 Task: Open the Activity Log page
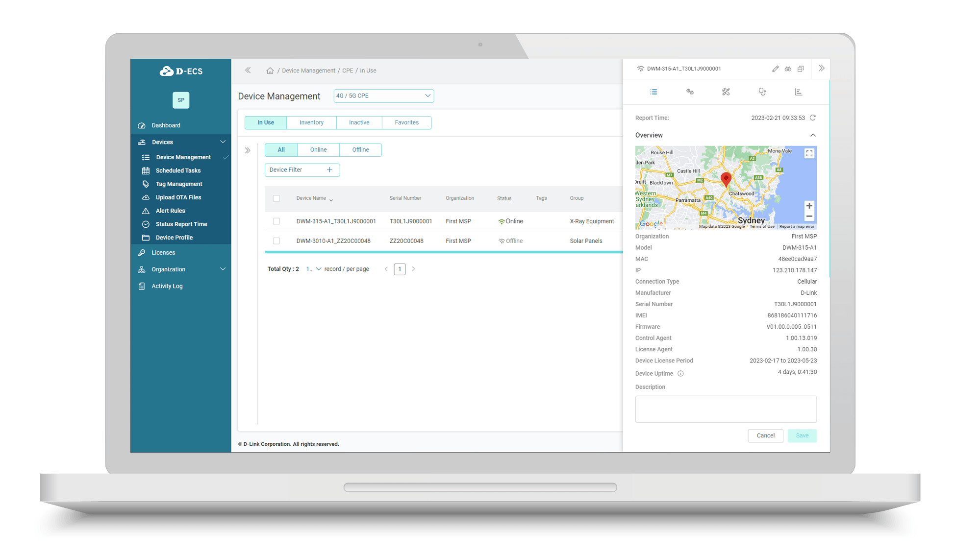pyautogui.click(x=166, y=286)
